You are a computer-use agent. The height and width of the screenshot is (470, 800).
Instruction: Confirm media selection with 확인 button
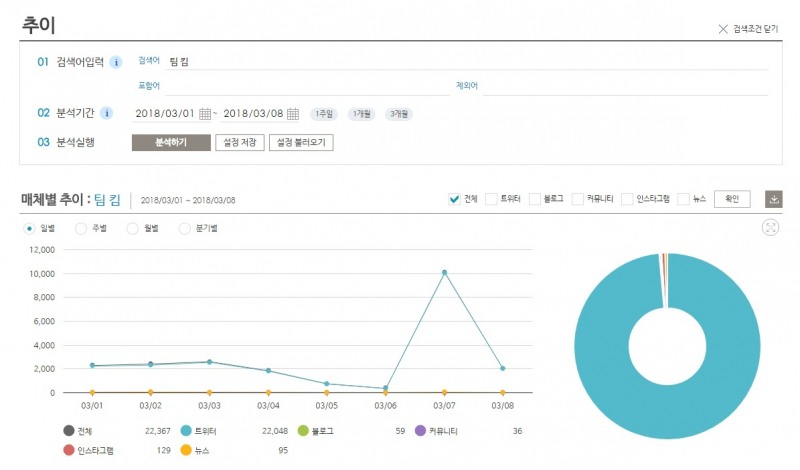point(732,199)
